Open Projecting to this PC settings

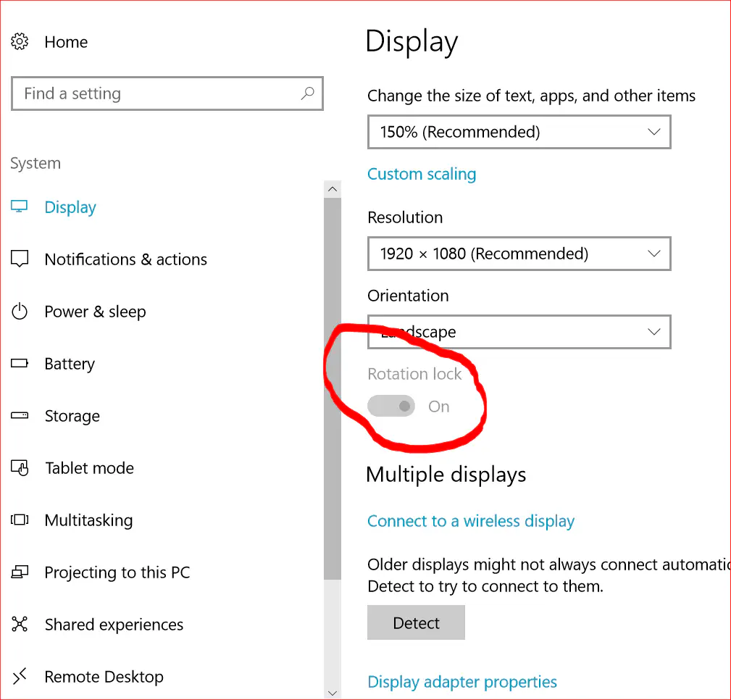coord(117,572)
